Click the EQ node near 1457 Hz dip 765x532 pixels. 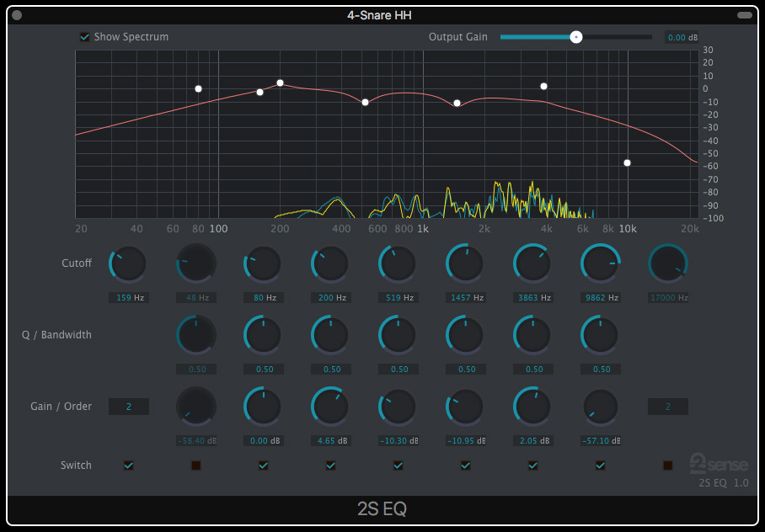coord(457,103)
